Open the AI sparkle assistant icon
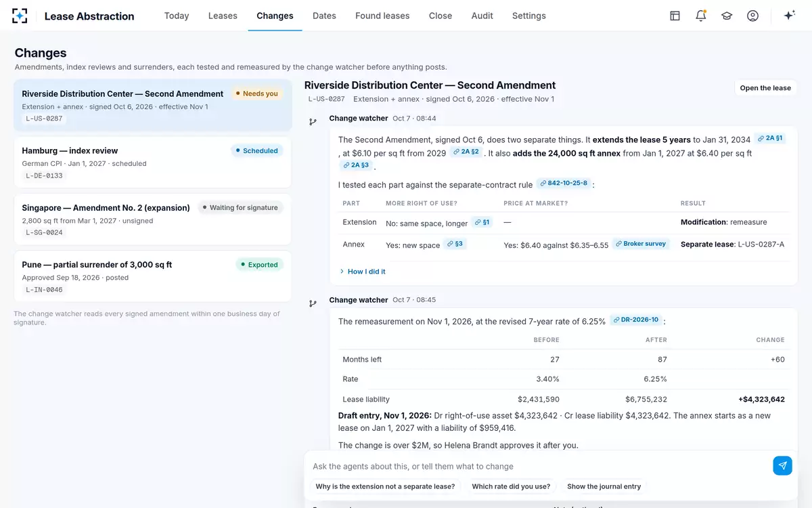 click(x=789, y=16)
